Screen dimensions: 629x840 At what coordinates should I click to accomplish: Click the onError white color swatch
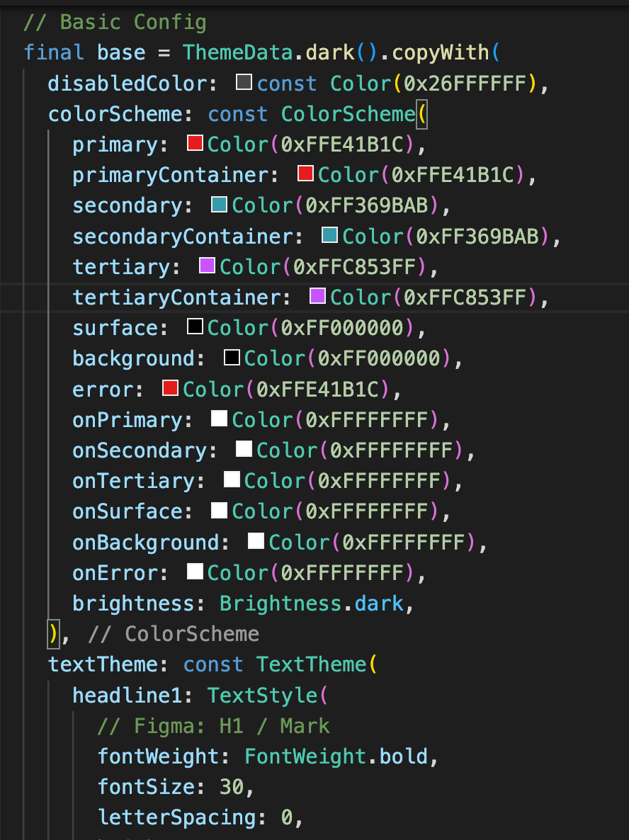[195, 572]
